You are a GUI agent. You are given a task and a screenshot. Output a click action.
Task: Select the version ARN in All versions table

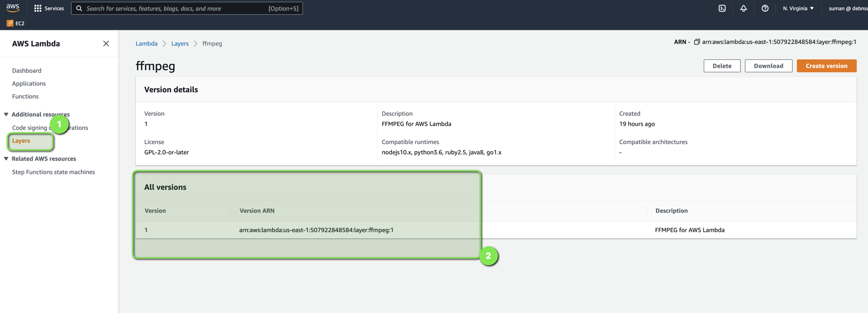pos(316,230)
